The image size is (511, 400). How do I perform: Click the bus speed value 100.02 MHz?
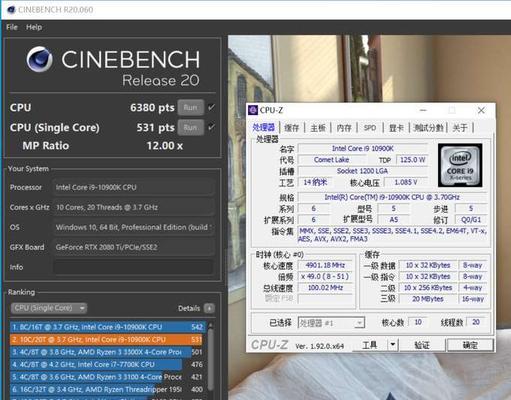(325, 288)
